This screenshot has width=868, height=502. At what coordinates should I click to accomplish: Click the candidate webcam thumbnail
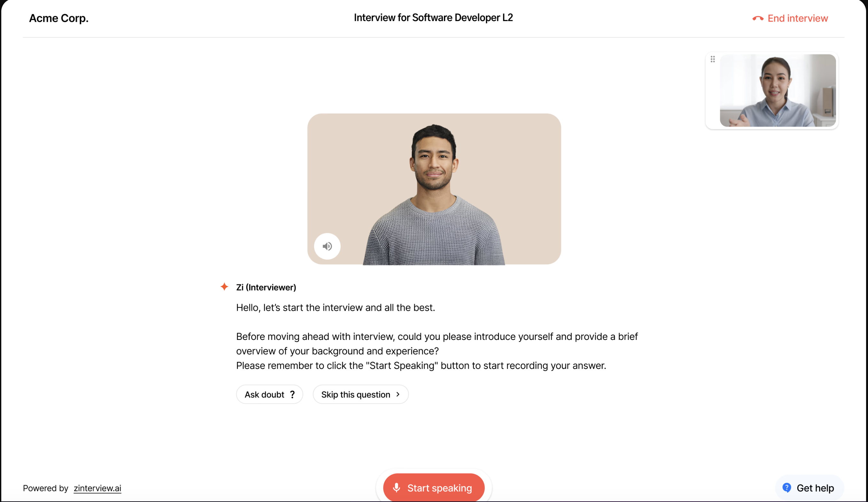tap(778, 90)
